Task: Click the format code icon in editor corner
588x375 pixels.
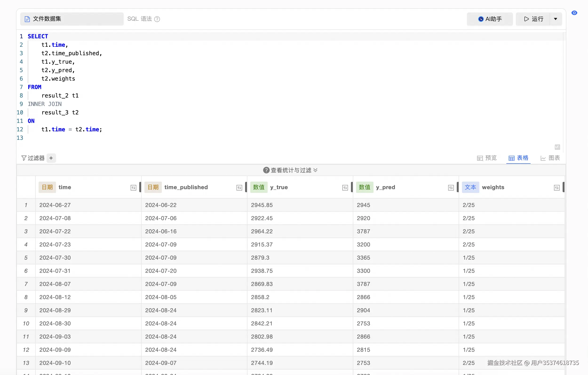Action: pos(557,147)
